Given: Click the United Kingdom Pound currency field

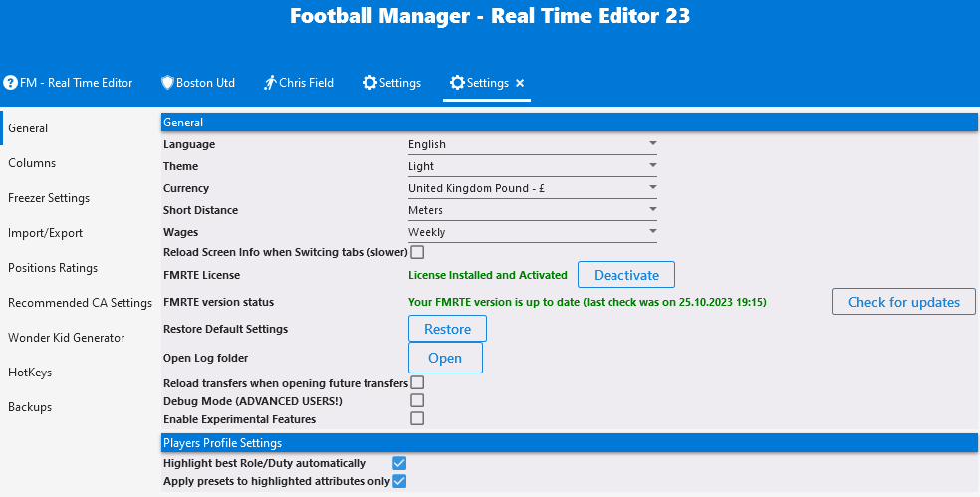Looking at the screenshot, I should pyautogui.click(x=533, y=188).
